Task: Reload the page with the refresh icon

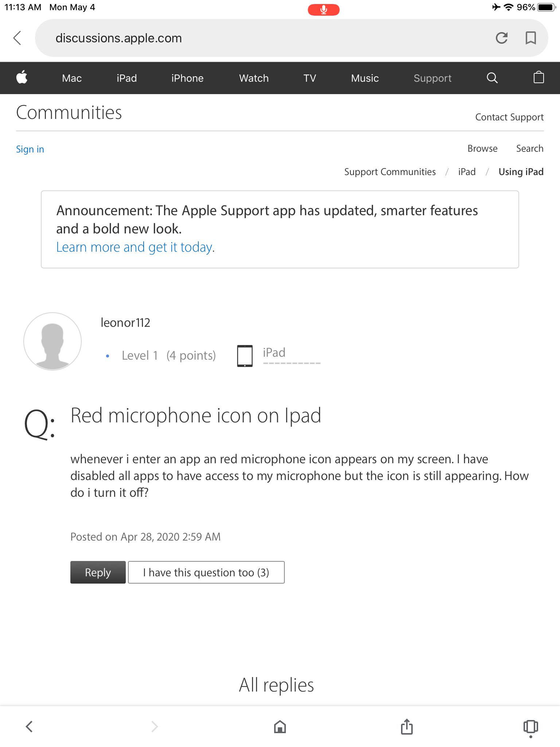Action: [x=502, y=38]
